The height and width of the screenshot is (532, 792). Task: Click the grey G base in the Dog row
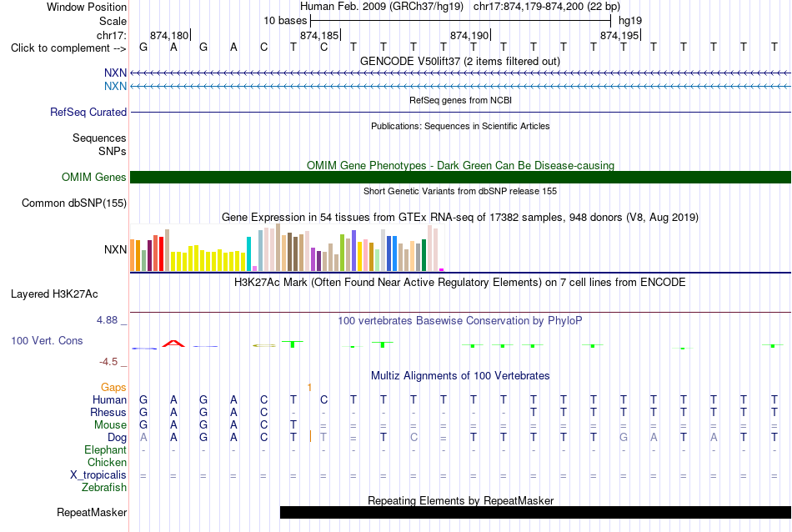click(x=624, y=438)
